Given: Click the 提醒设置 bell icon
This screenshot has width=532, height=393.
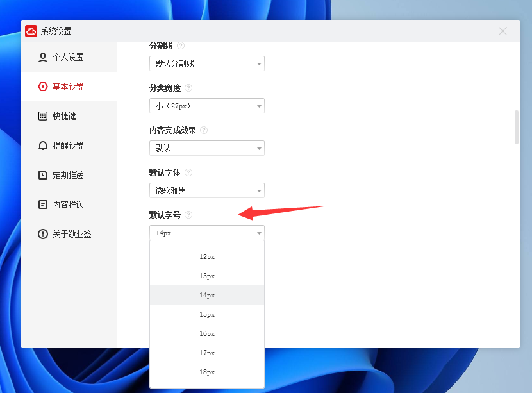Looking at the screenshot, I should (x=43, y=146).
